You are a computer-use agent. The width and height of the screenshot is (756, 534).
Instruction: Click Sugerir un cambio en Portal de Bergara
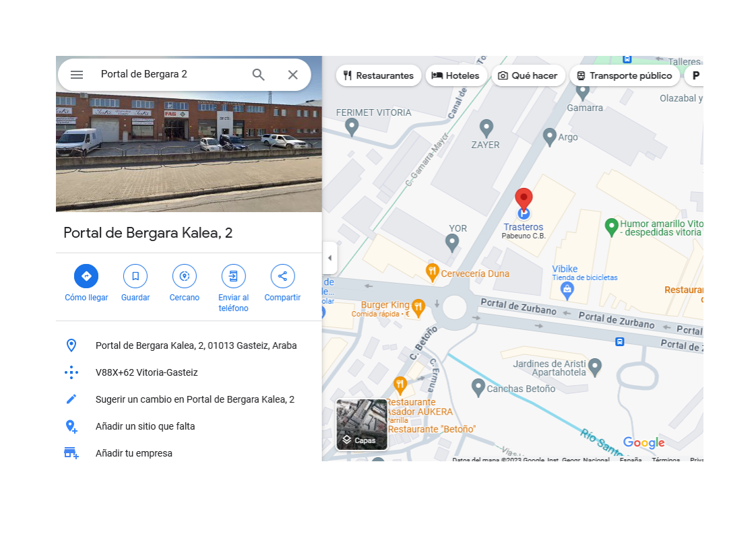195,399
